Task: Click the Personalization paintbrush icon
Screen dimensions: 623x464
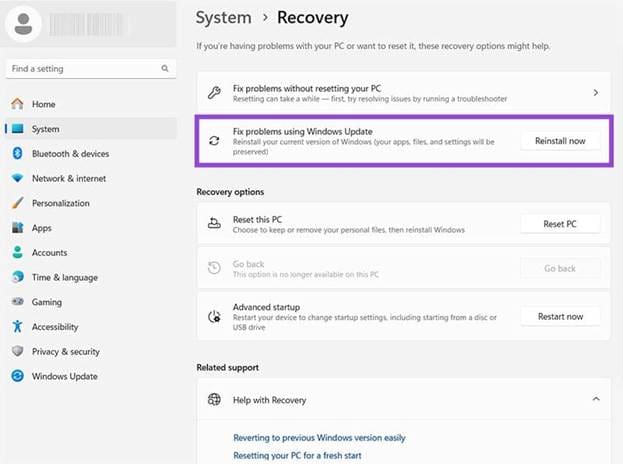Action: [17, 203]
